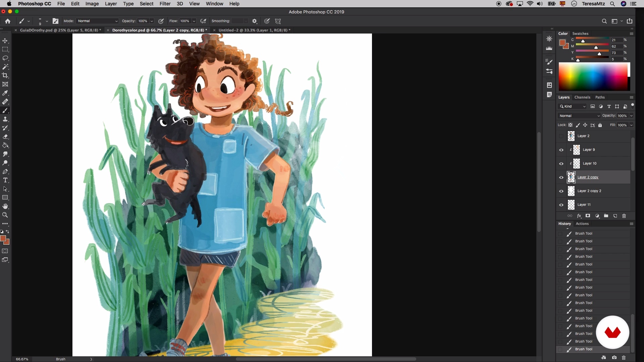This screenshot has width=644, height=362.
Task: Select the Lasso tool
Action: pos(5,58)
